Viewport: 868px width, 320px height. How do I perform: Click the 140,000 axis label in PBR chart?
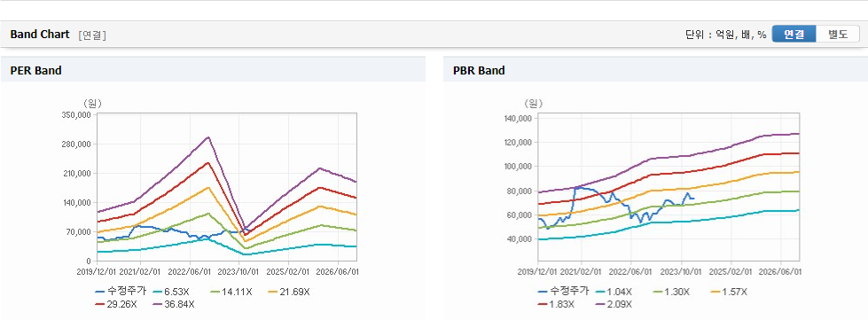517,119
